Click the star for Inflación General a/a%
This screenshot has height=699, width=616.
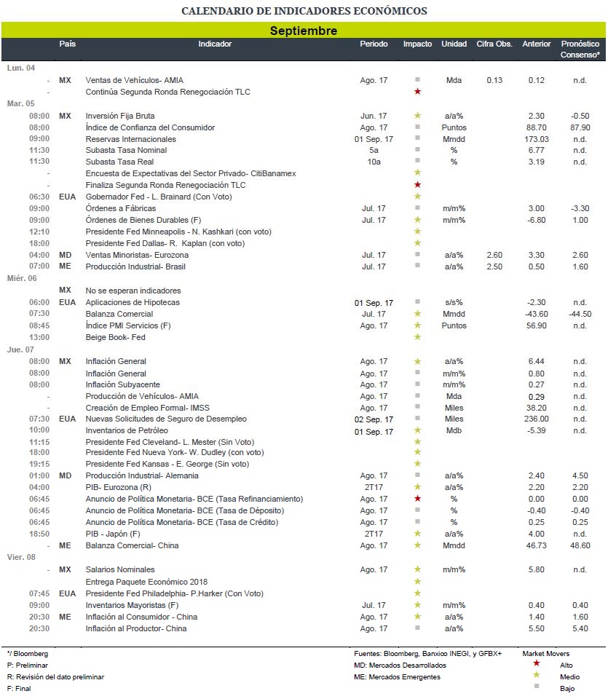coord(417,361)
